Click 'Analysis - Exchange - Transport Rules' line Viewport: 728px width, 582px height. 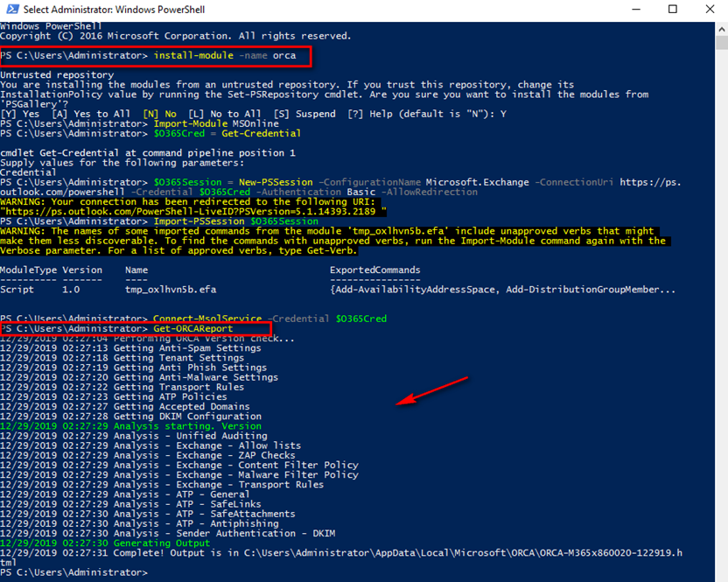coord(162,485)
